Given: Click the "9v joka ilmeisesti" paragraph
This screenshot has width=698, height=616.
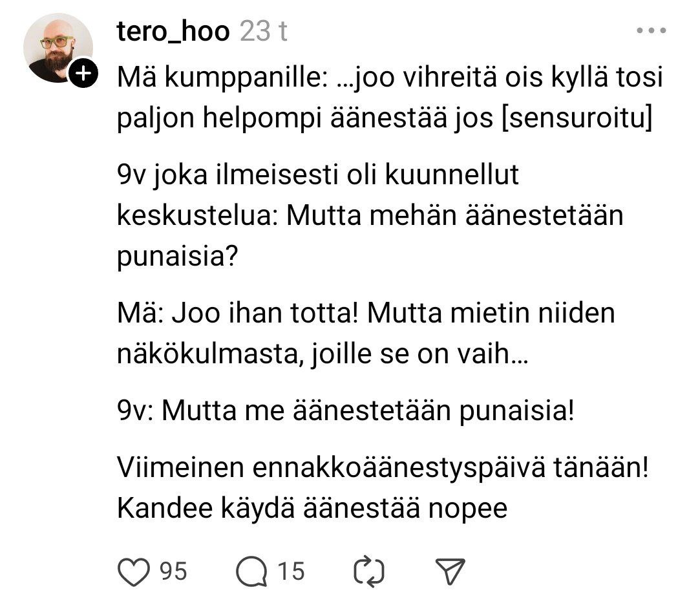Looking at the screenshot, I should [318, 176].
